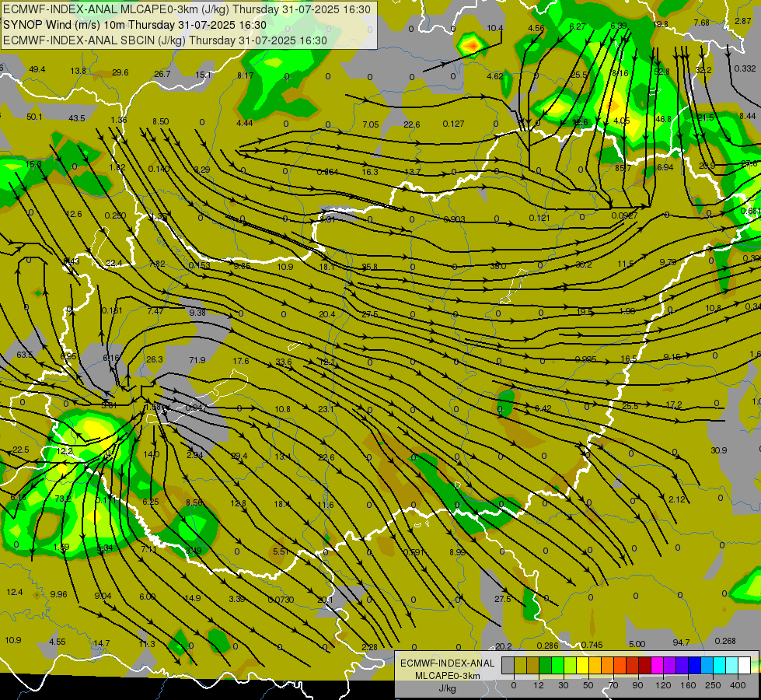Click the legend tick label '250'
The width and height of the screenshot is (761, 700).
[x=713, y=685]
